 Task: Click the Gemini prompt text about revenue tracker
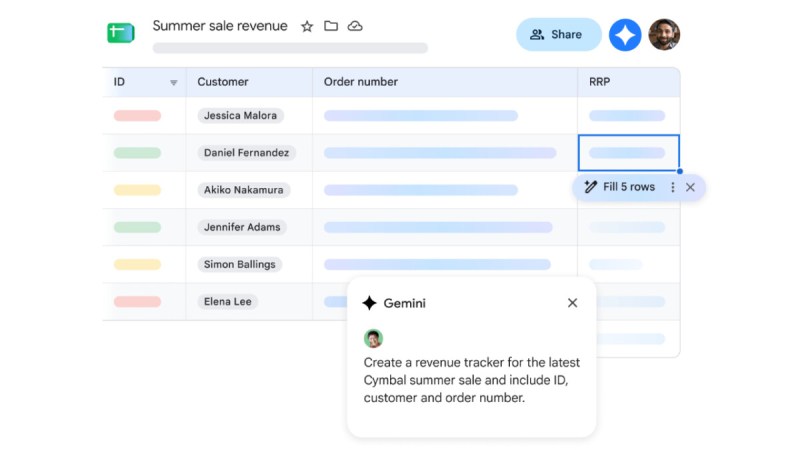click(471, 380)
